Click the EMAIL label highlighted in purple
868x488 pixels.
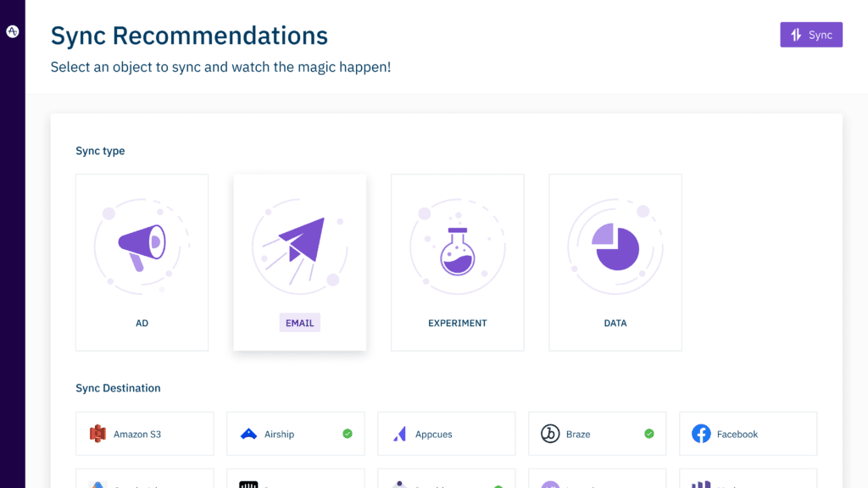tap(300, 323)
